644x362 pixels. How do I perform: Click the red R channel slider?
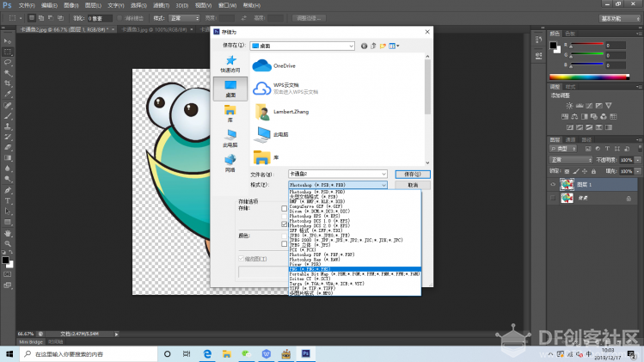coord(586,44)
